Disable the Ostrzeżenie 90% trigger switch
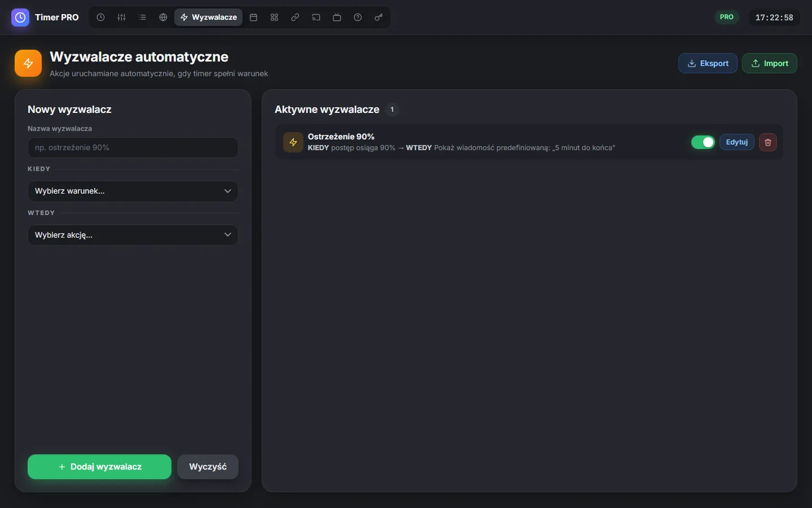812x508 pixels. [703, 142]
